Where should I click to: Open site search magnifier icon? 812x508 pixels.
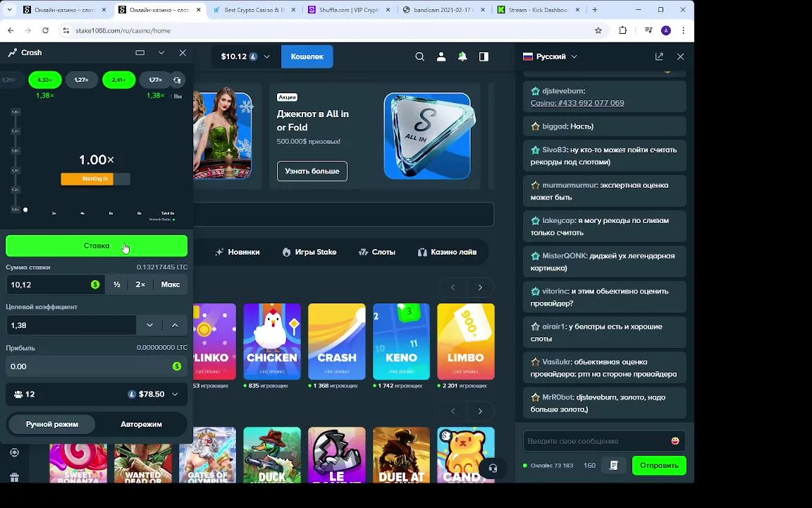[x=420, y=56]
